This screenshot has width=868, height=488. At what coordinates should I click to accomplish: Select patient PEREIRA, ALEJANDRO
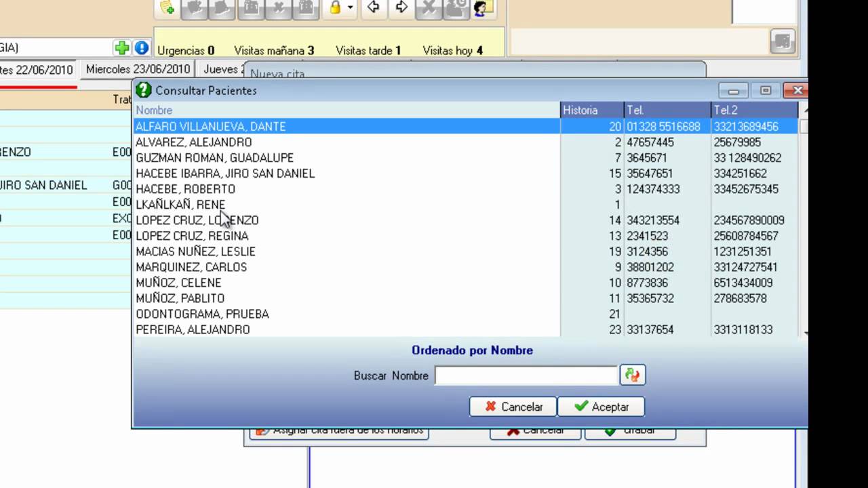(x=347, y=329)
